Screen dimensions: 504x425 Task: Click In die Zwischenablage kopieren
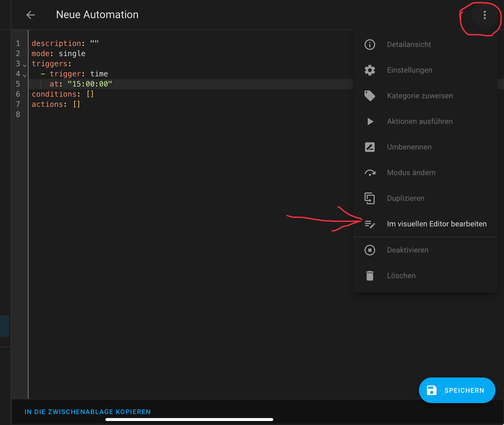[x=87, y=412]
